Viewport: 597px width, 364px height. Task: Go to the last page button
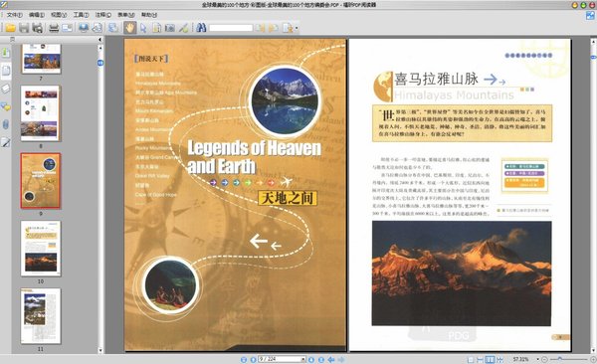coord(321,359)
